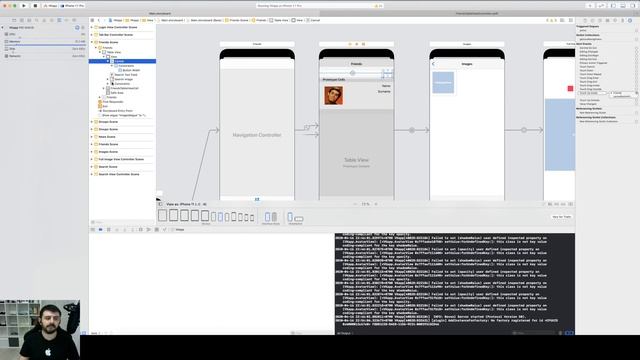The width and height of the screenshot is (640, 360).
Task: Select the red square on rightmost scene
Action: (x=570, y=89)
